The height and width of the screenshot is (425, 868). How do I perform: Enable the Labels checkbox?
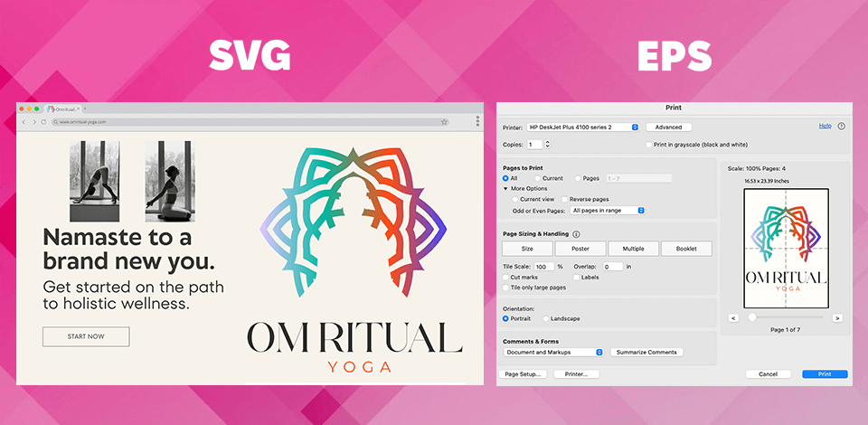click(576, 278)
